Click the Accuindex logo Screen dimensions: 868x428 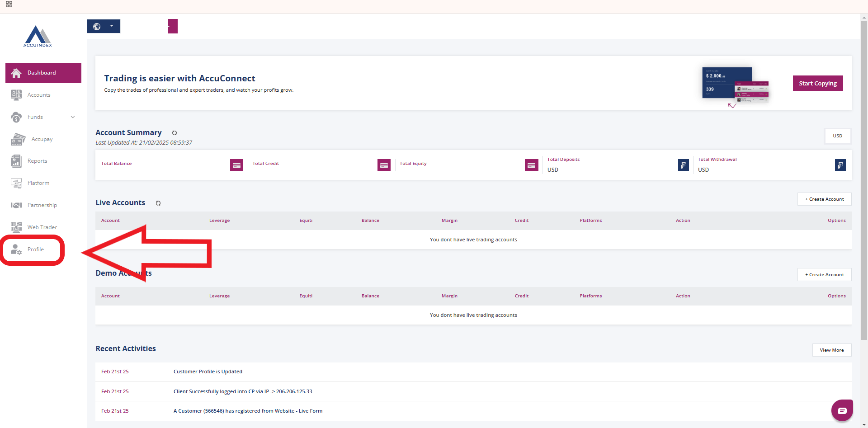[38, 36]
